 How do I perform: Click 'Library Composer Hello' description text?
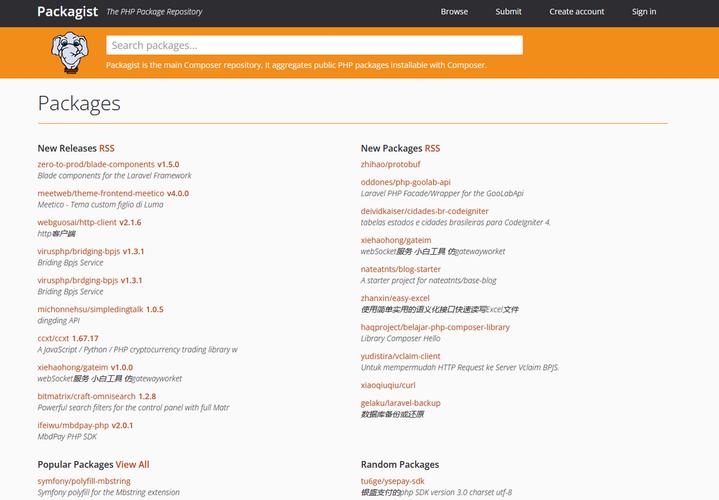click(400, 338)
